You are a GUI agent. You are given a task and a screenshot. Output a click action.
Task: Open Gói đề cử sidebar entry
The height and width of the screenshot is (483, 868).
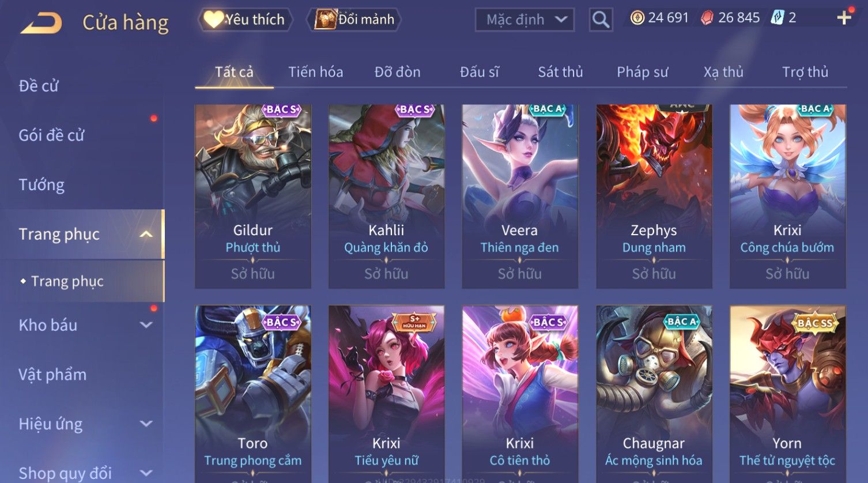click(x=51, y=135)
